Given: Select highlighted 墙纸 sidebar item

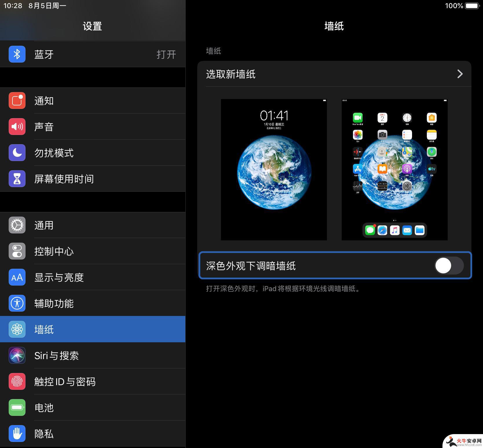Looking at the screenshot, I should (x=93, y=329).
